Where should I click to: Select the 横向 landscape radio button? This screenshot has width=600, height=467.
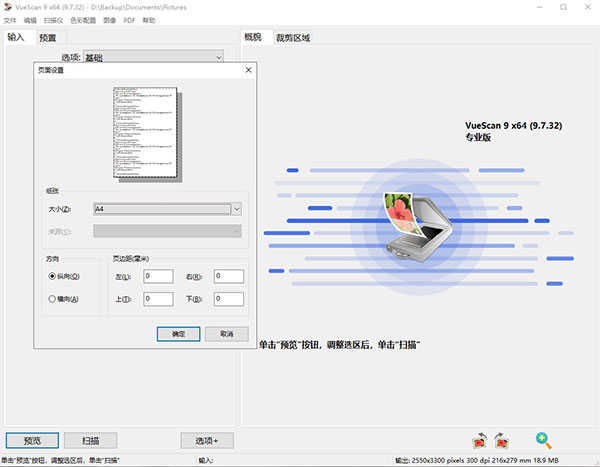pos(52,299)
